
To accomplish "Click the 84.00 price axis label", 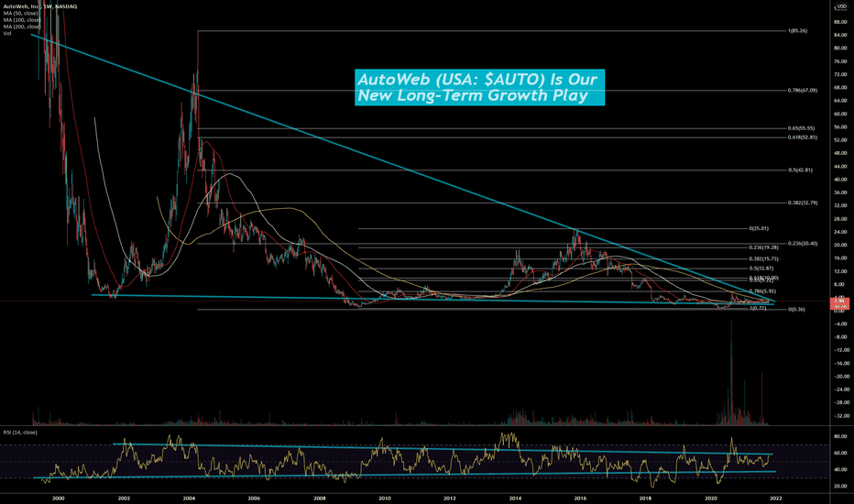I will pos(840,36).
